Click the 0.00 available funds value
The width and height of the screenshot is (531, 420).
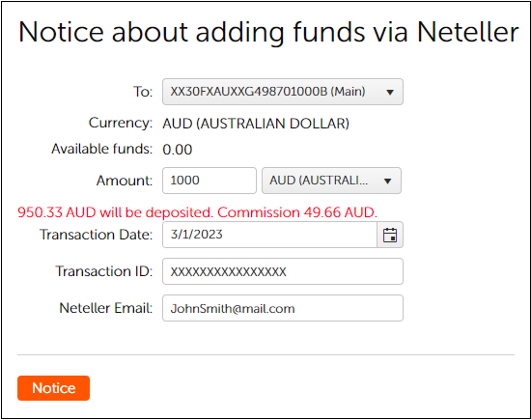point(177,150)
